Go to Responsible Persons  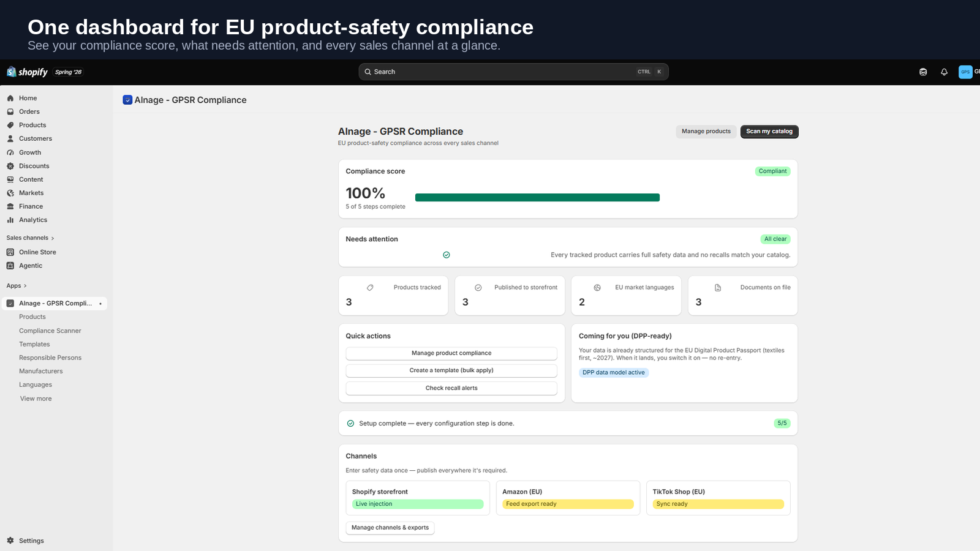pos(50,358)
